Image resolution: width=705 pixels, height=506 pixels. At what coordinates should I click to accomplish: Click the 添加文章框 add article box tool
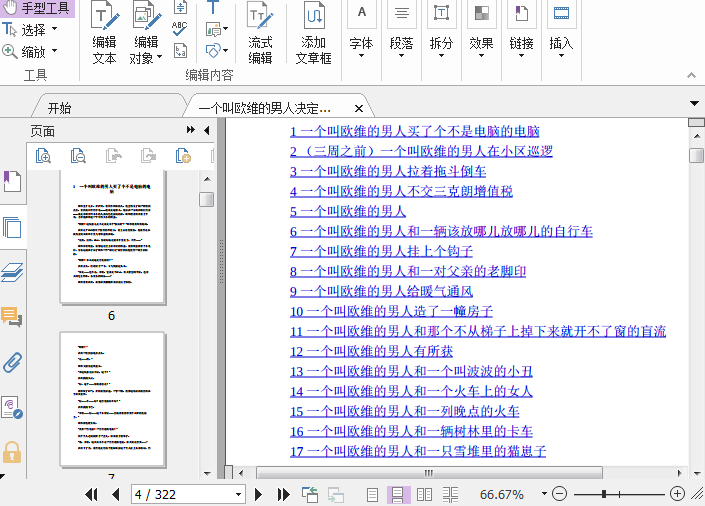[313, 33]
